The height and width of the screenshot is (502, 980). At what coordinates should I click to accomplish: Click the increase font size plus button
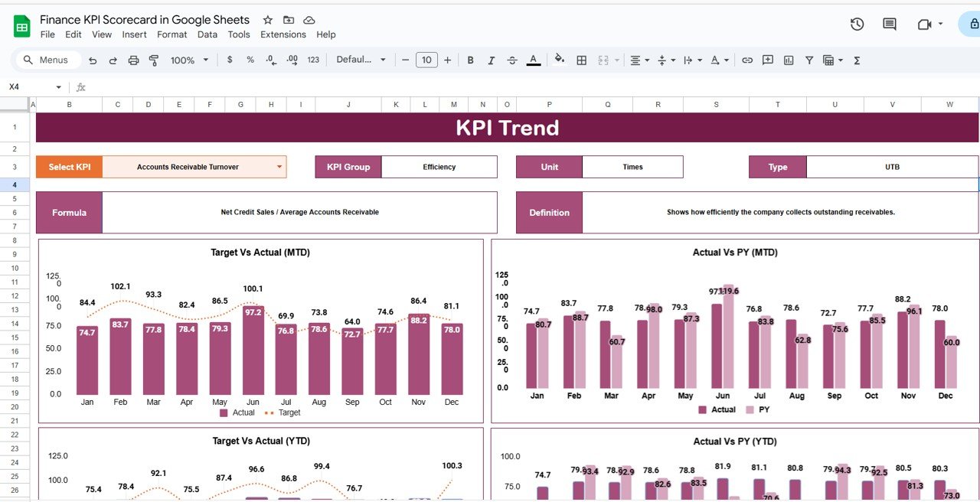click(x=448, y=60)
